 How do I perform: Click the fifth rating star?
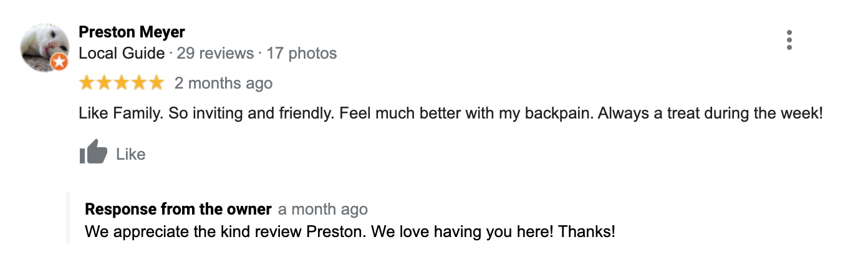click(x=156, y=83)
